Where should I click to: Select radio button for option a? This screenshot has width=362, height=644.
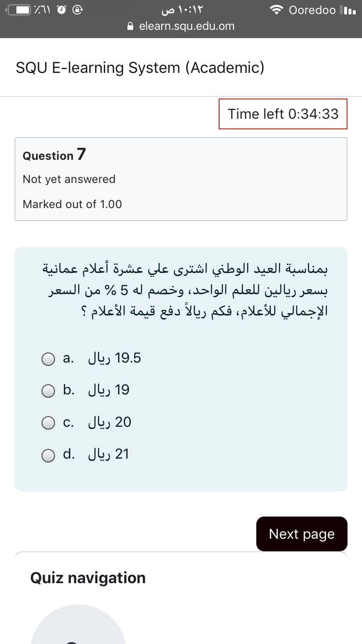click(48, 359)
